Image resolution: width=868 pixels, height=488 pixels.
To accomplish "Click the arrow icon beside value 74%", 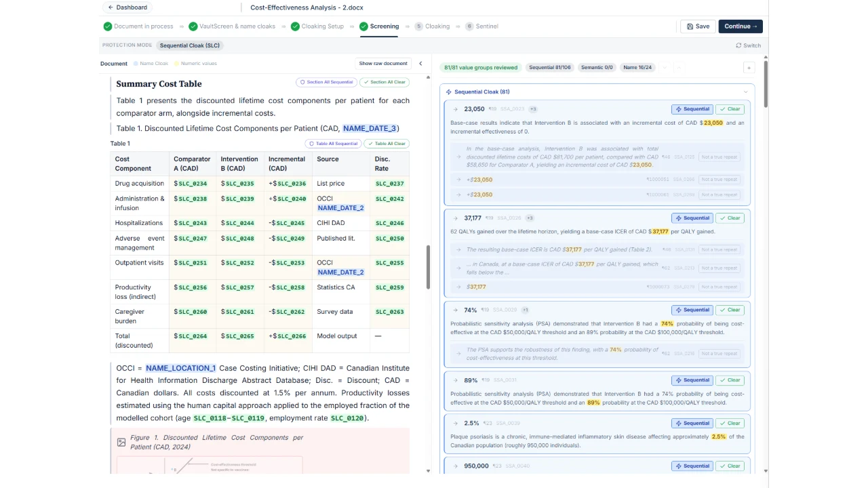I will [x=456, y=310].
